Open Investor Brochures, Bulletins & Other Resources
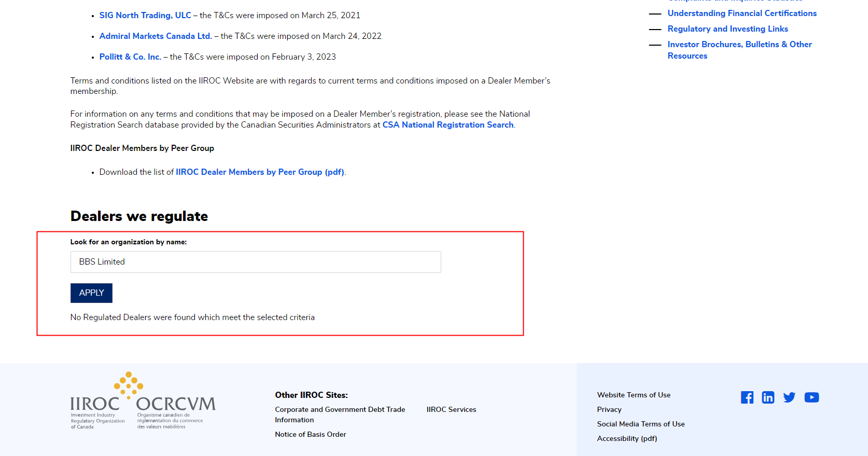The width and height of the screenshot is (868, 456). click(x=740, y=50)
